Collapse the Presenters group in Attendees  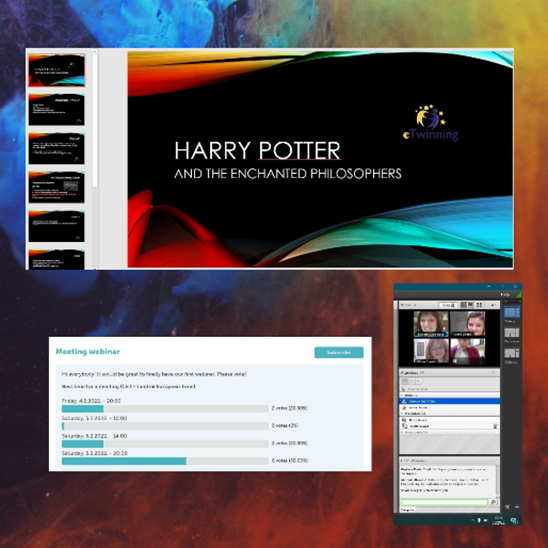pyautogui.click(x=402, y=413)
